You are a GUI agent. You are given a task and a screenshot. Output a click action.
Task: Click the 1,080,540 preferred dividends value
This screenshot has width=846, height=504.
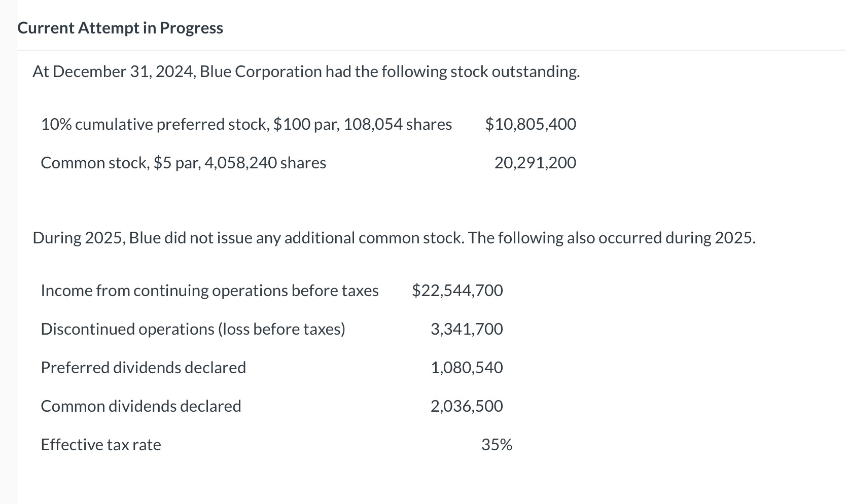[x=467, y=368]
